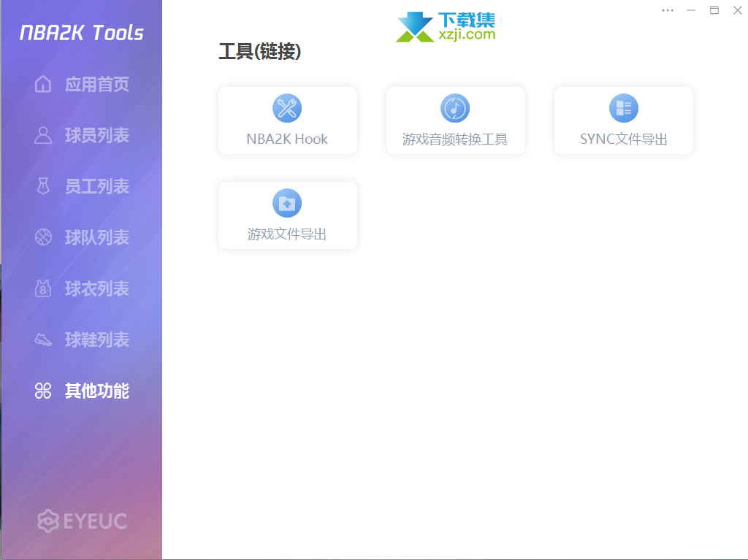748x560 pixels.
Task: Click the tie icon beside 员工列表
Action: (43, 186)
